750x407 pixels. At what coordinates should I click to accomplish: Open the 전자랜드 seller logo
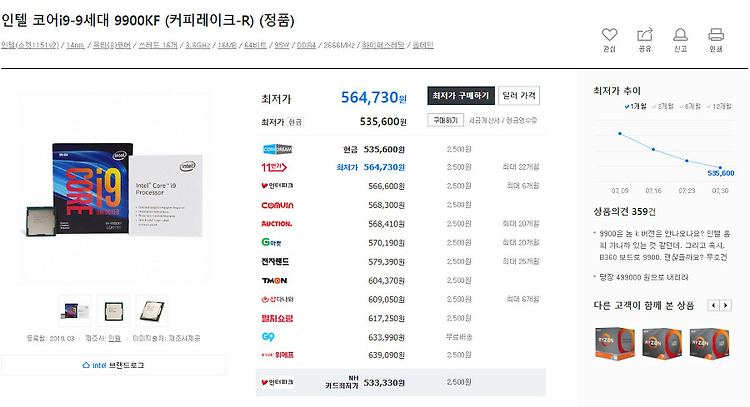coord(275,262)
